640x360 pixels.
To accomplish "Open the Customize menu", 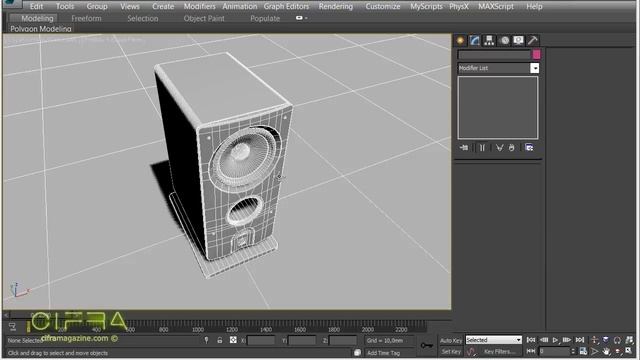I will [382, 7].
